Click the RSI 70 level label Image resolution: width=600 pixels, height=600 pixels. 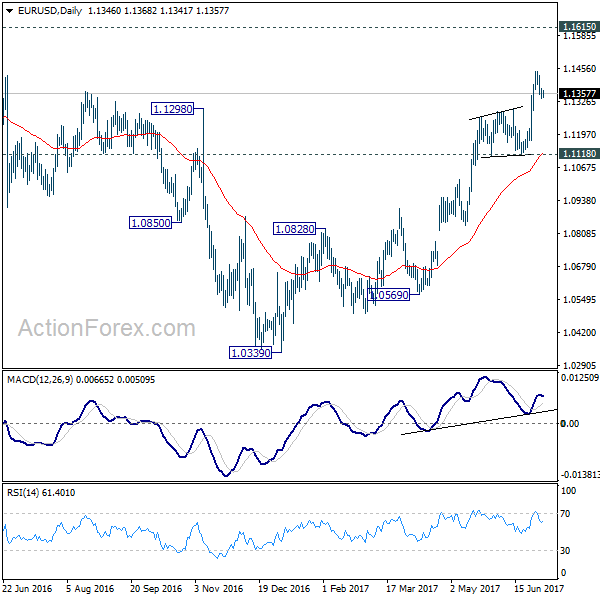point(565,514)
